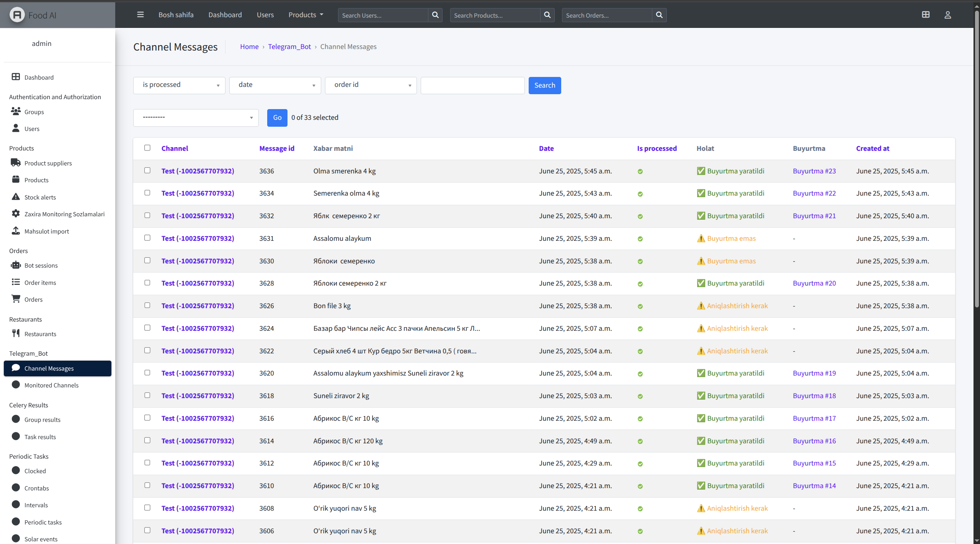Image resolution: width=980 pixels, height=544 pixels.
Task: Click the Bot sessions robot icon
Action: 16,265
